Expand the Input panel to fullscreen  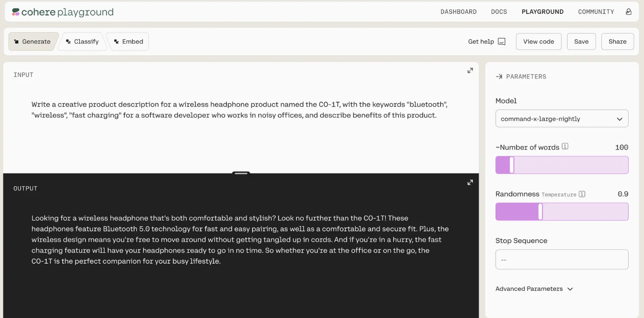coord(470,71)
